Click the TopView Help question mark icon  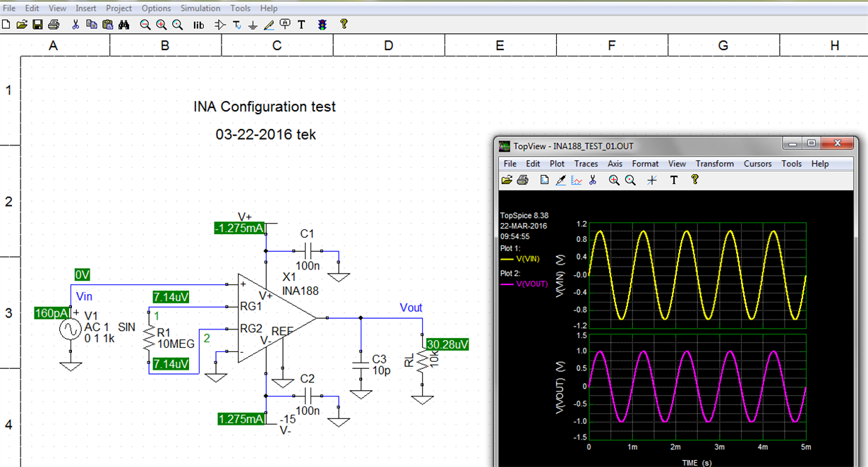695,180
